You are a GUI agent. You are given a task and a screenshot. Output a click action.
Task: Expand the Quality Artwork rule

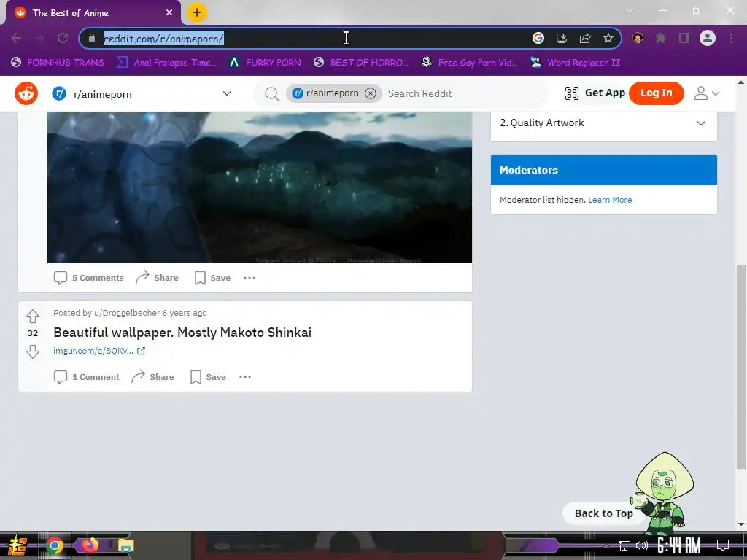point(603,122)
